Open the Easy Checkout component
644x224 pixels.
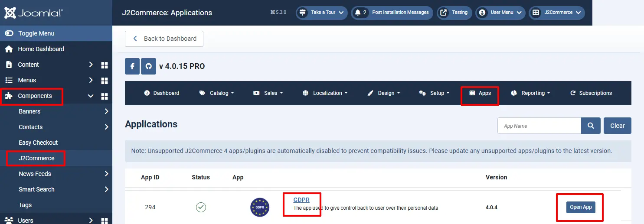pyautogui.click(x=38, y=143)
